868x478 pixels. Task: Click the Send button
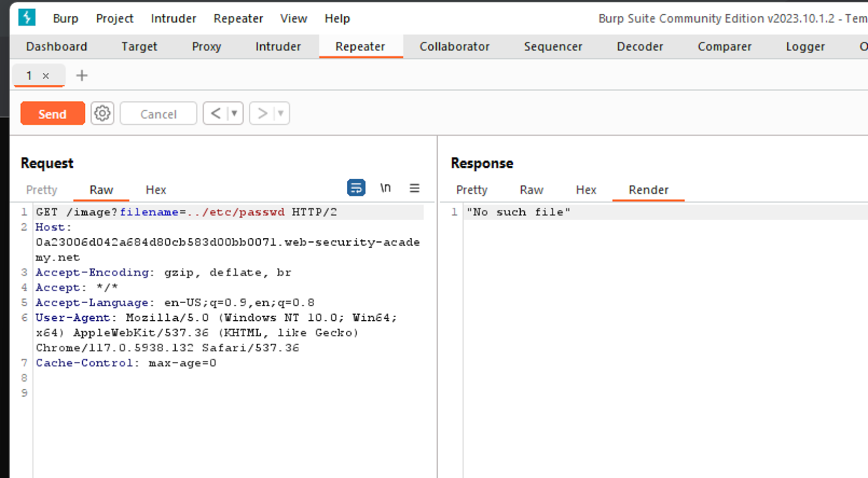click(x=53, y=113)
